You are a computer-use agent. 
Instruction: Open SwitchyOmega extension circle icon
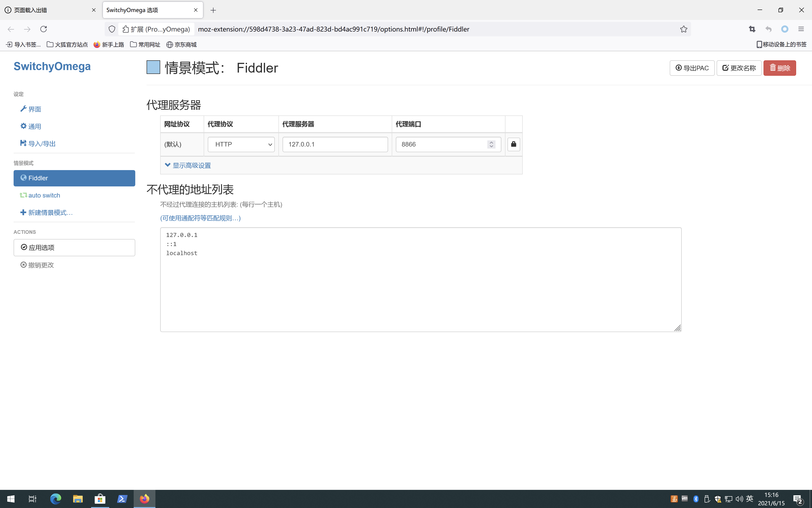pyautogui.click(x=785, y=29)
